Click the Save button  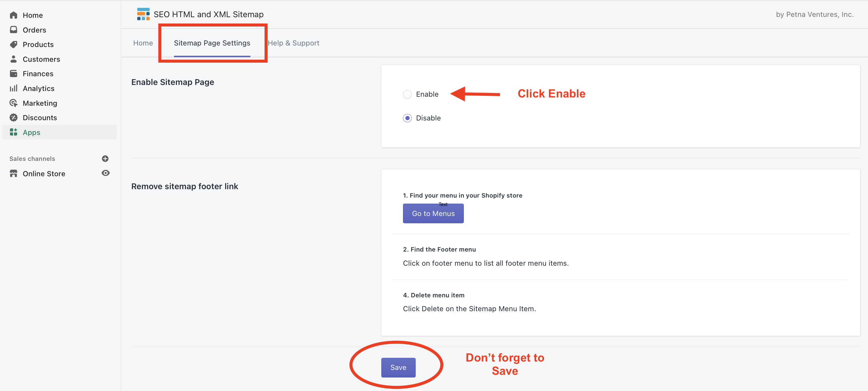tap(398, 368)
